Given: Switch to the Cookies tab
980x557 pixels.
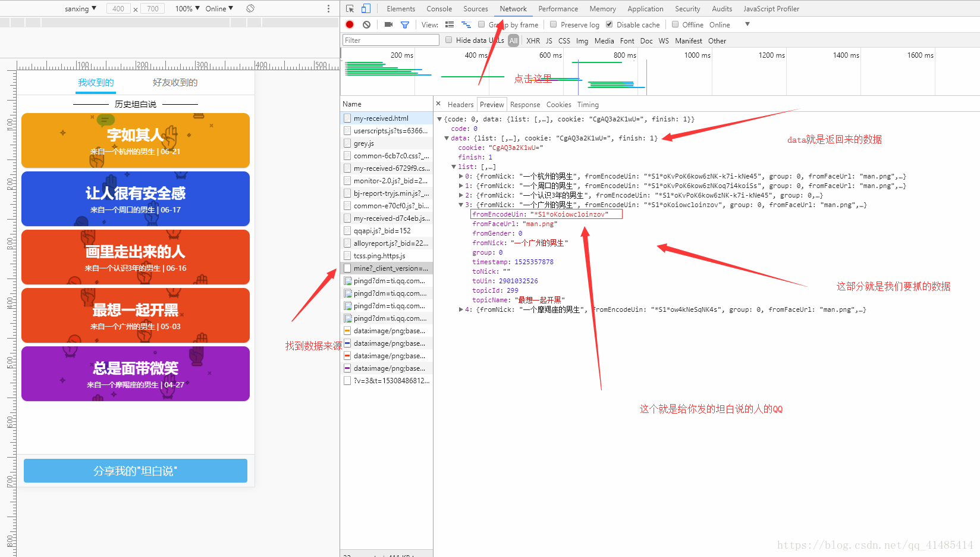Looking at the screenshot, I should (558, 105).
